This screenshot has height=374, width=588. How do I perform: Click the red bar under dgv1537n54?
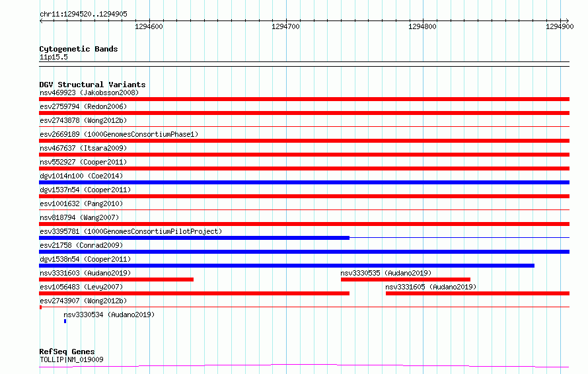click(x=304, y=196)
